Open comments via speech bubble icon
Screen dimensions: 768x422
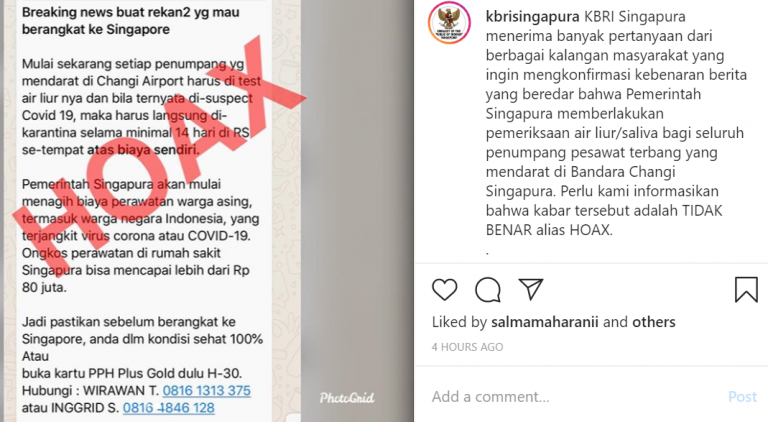click(x=488, y=289)
